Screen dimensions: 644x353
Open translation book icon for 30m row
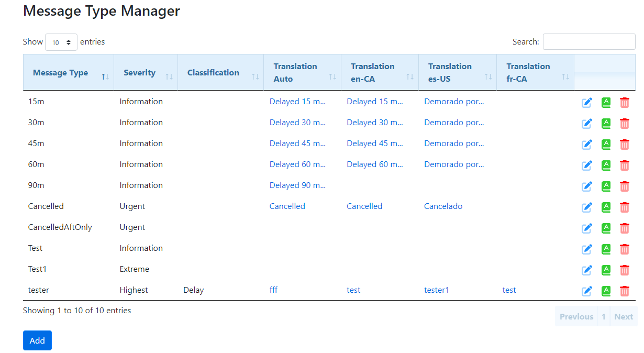(606, 124)
